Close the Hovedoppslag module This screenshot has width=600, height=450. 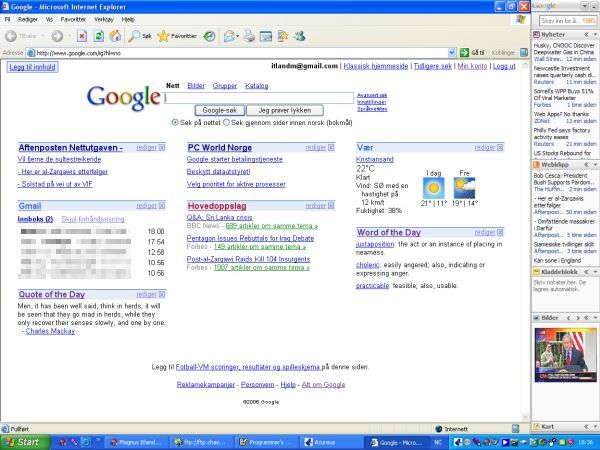331,205
